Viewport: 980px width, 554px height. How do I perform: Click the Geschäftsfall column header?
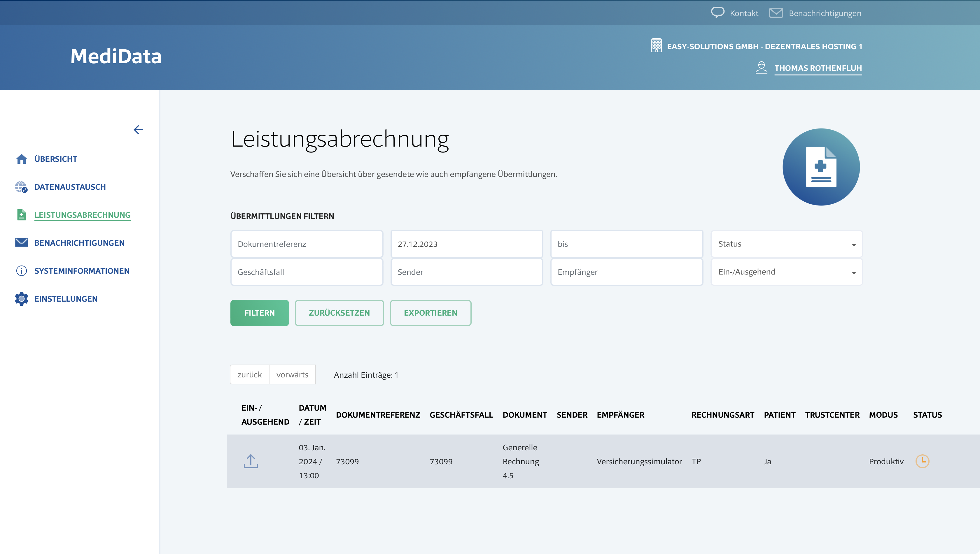click(461, 415)
